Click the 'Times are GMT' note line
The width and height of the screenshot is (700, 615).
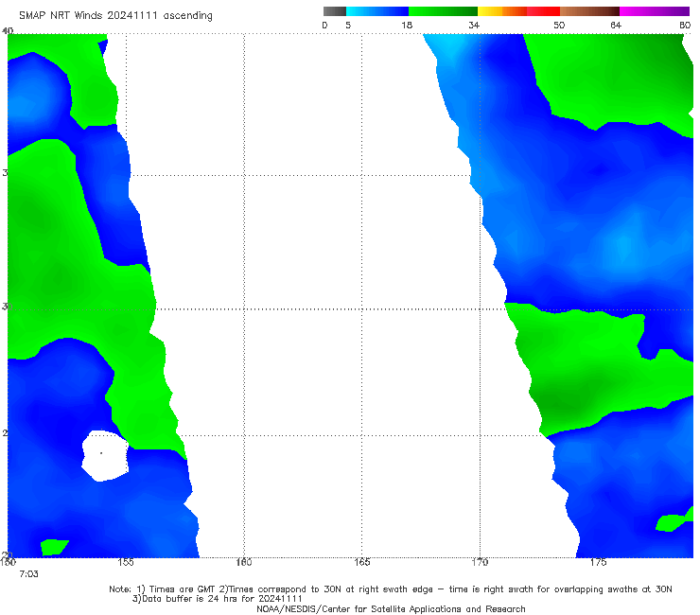click(390, 589)
